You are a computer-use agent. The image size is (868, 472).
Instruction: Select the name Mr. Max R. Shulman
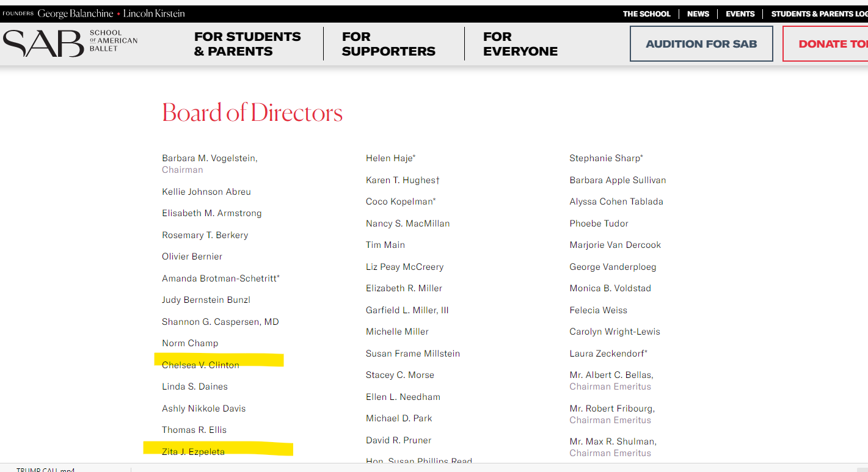pyautogui.click(x=613, y=441)
